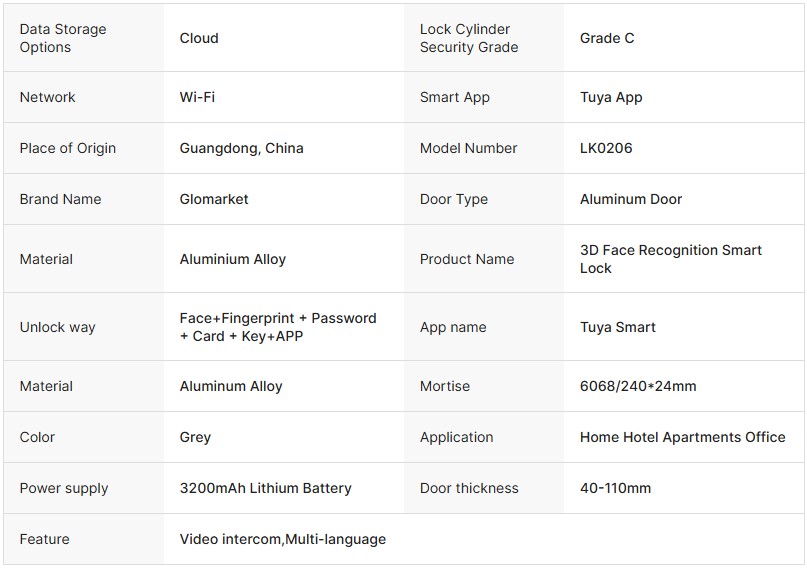The height and width of the screenshot is (570, 807).
Task: Click the door thickness value '40-110mm'
Action: coord(615,488)
